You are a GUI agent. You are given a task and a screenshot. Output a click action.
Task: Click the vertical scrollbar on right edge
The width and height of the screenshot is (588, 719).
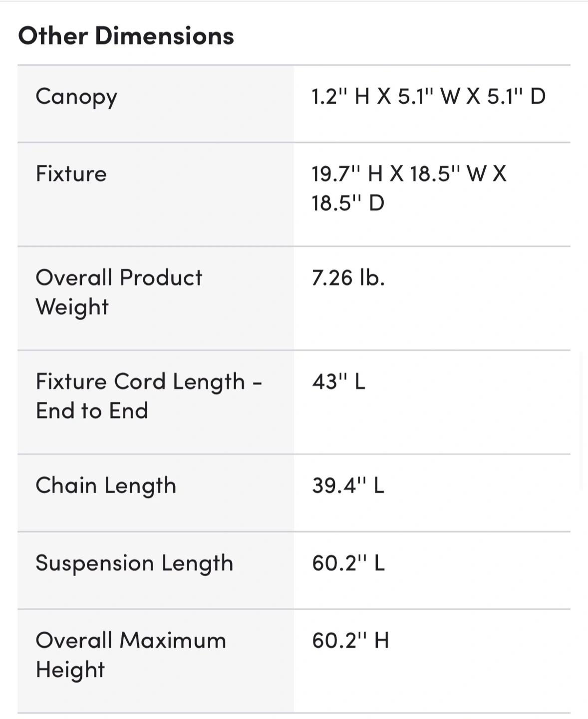tap(582, 419)
